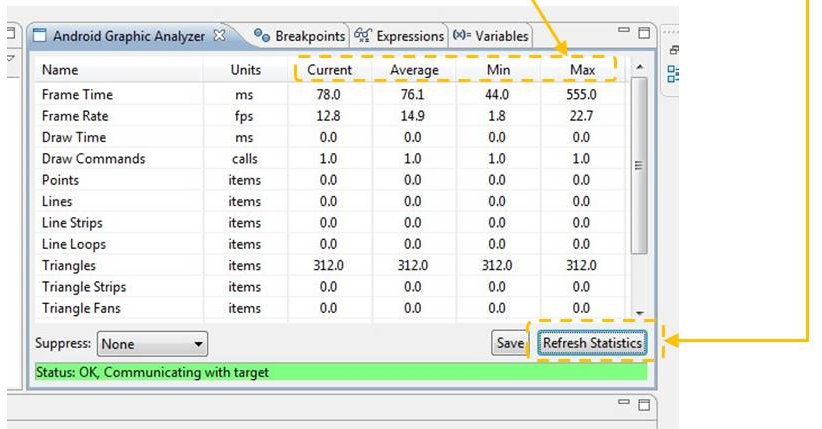Click the vertical scrollbar thumb of the table

coord(639,166)
